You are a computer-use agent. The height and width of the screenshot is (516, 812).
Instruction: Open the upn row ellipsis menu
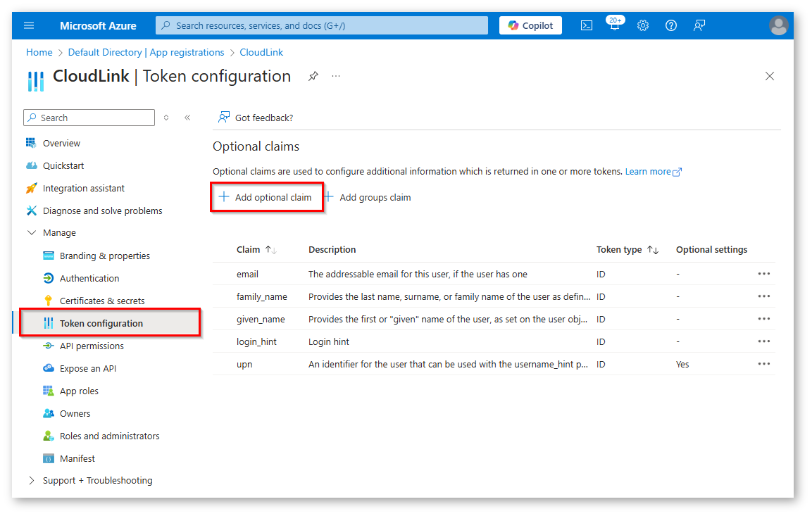click(764, 364)
